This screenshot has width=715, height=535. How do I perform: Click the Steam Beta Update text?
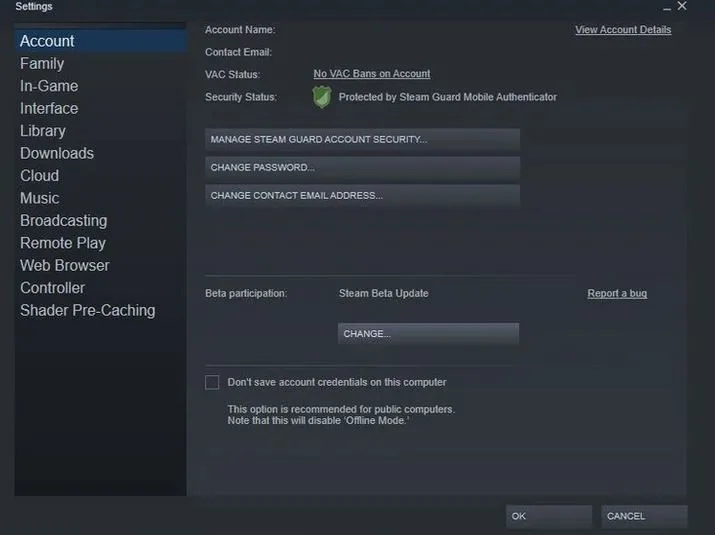[x=383, y=293]
